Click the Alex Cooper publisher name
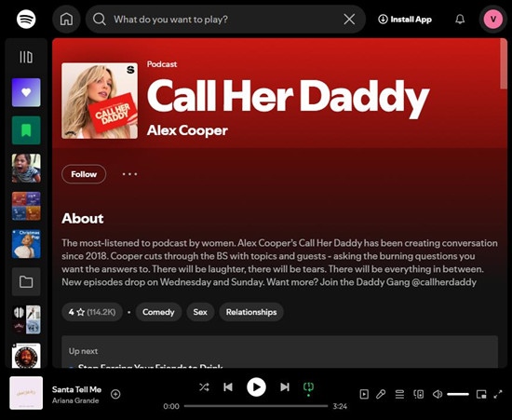512x420 pixels. point(187,130)
